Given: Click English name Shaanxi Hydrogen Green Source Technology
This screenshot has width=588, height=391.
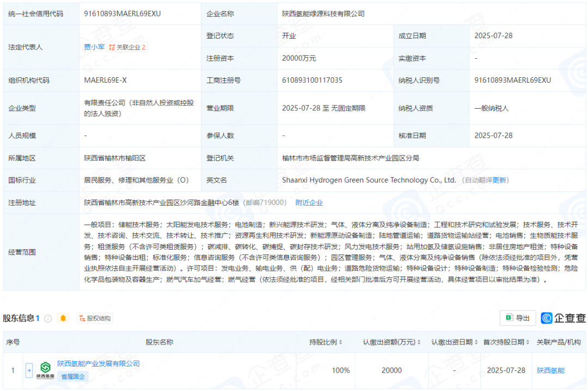Looking at the screenshot, I should pyautogui.click(x=369, y=180).
